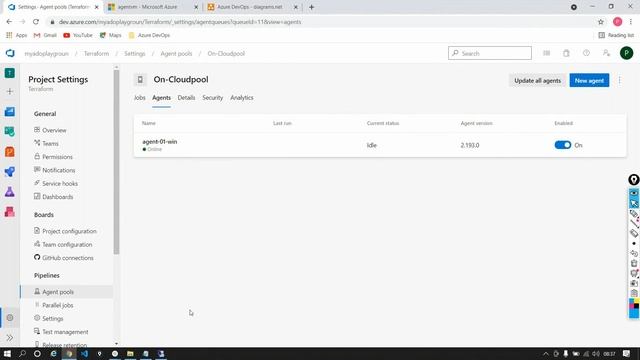
Task: Open Boards hub icon in sidebar
Action: (10, 131)
